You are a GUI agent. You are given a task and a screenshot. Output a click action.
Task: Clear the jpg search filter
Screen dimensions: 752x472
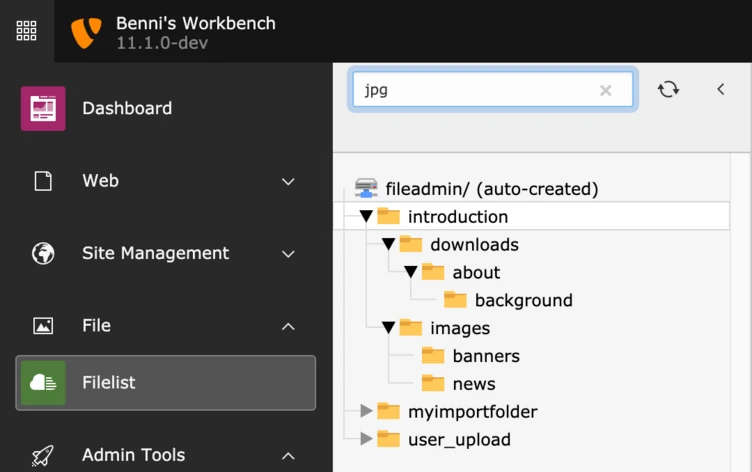point(606,90)
